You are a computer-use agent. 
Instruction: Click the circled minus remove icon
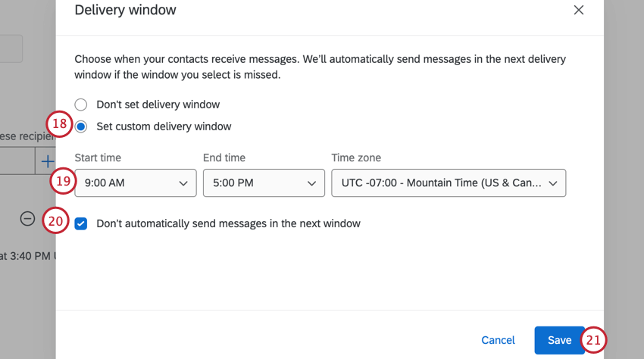(x=27, y=218)
